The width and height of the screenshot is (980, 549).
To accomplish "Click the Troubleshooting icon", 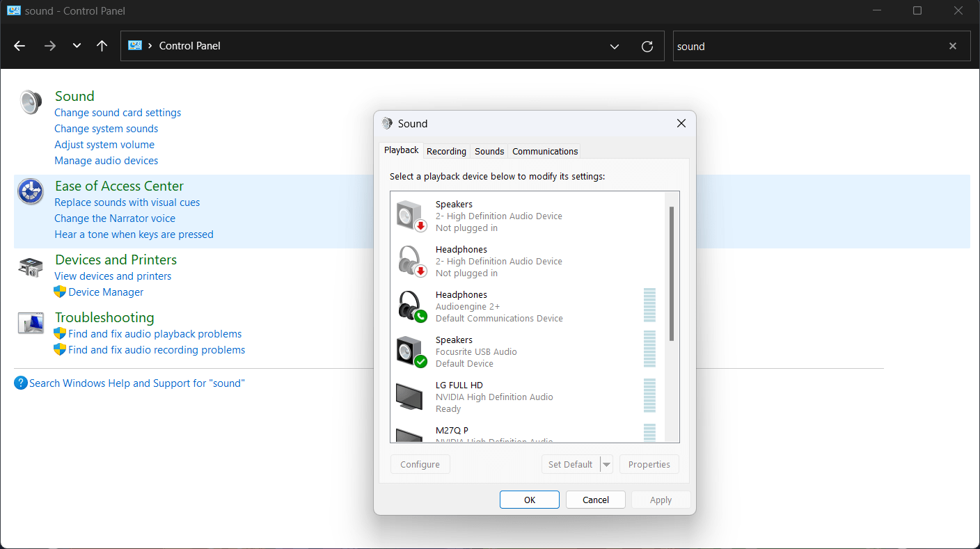I will (x=31, y=324).
